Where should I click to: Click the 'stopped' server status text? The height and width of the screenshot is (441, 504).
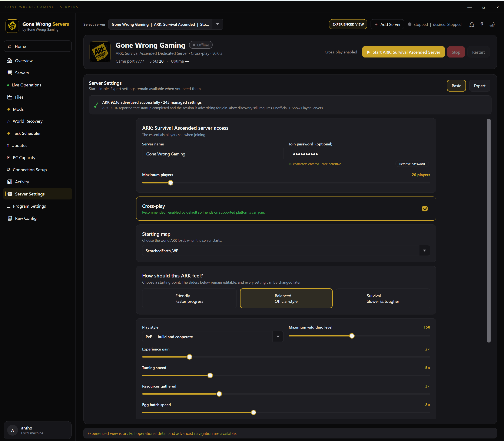421,24
